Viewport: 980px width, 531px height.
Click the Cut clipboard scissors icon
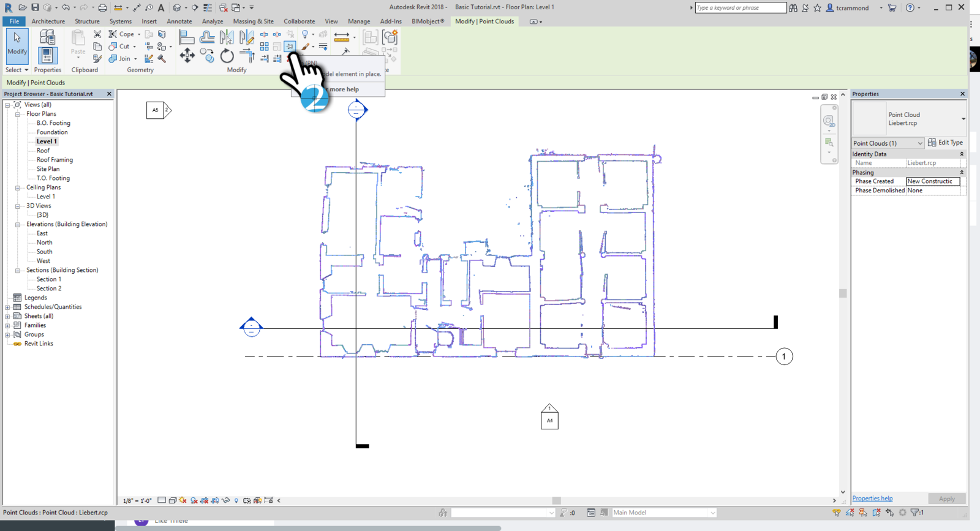(97, 34)
